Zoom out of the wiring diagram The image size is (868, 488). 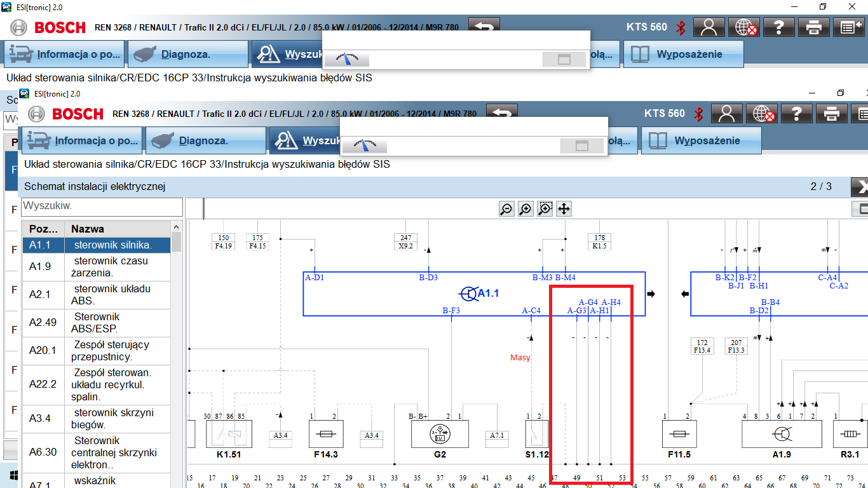coord(506,208)
